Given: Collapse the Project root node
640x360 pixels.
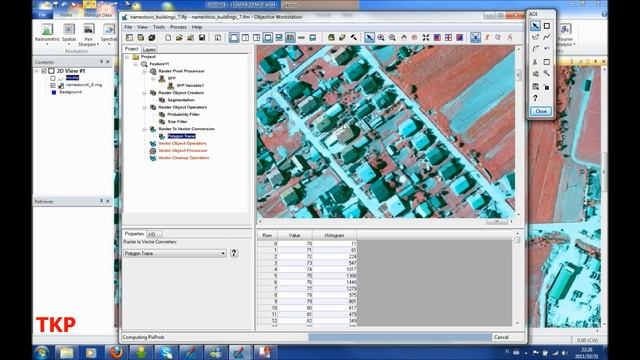Looking at the screenshot, I should pyautogui.click(x=127, y=57).
